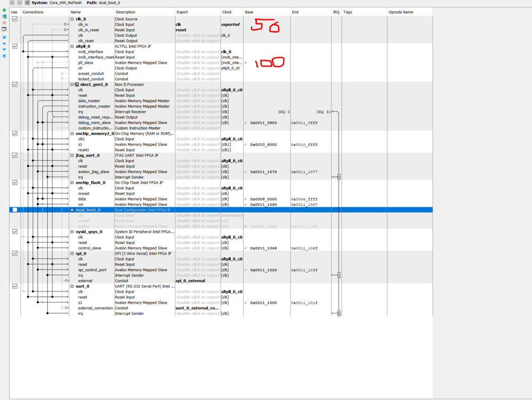This screenshot has width=532, height=400.
Task: Click the lock icon beside base 0x0008_0000
Action: point(246,199)
